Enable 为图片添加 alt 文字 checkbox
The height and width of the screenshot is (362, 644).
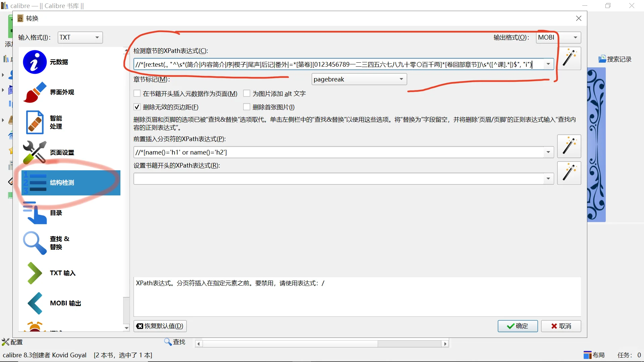click(247, 94)
